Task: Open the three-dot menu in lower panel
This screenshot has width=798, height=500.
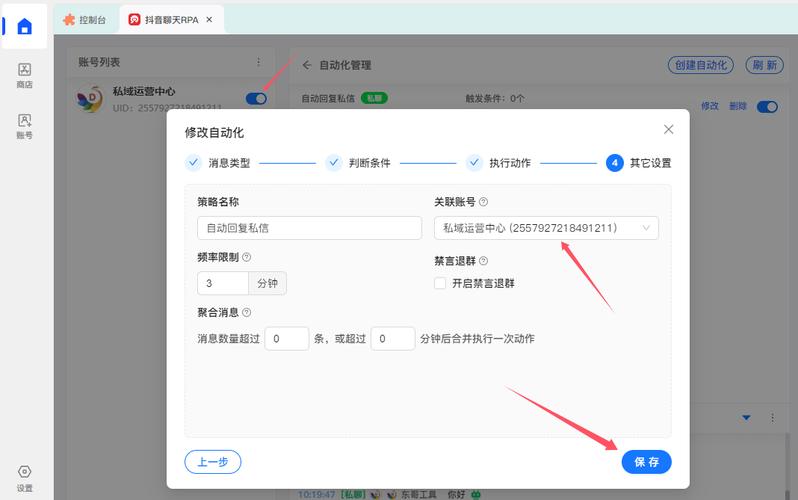Action: pos(773,418)
